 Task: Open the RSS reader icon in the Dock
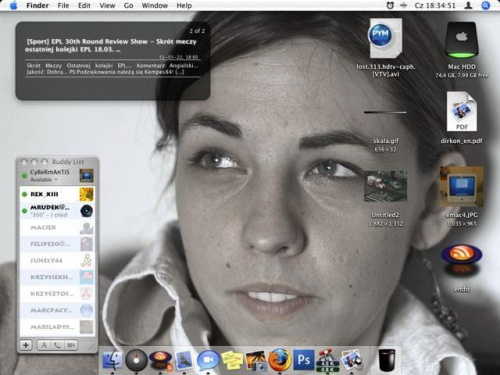tap(160, 360)
